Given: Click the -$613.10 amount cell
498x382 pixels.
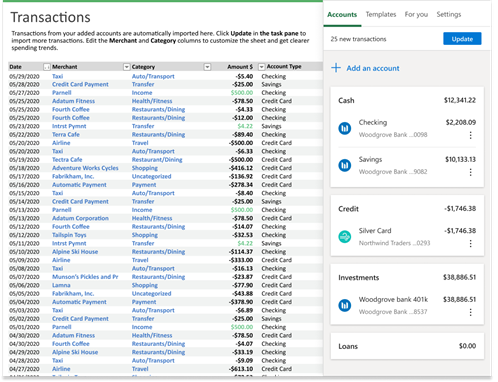Looking at the screenshot, I should [x=241, y=369].
